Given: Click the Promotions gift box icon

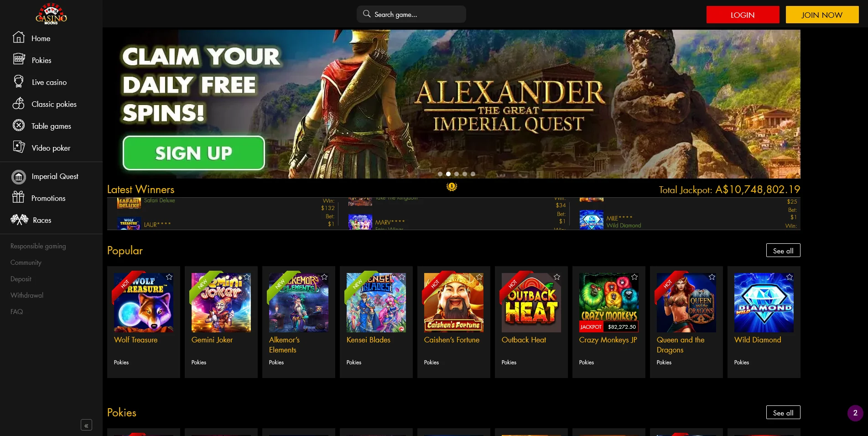Looking at the screenshot, I should 18,197.
